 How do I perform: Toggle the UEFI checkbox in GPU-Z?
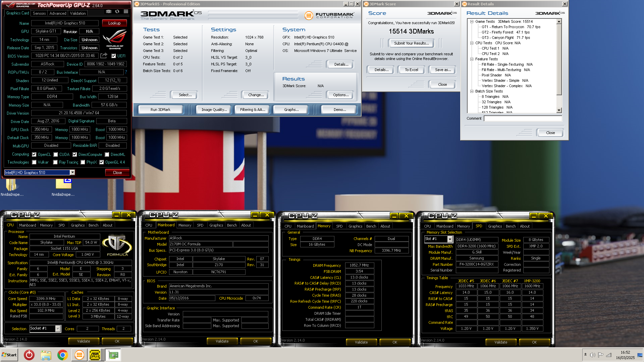tap(114, 56)
